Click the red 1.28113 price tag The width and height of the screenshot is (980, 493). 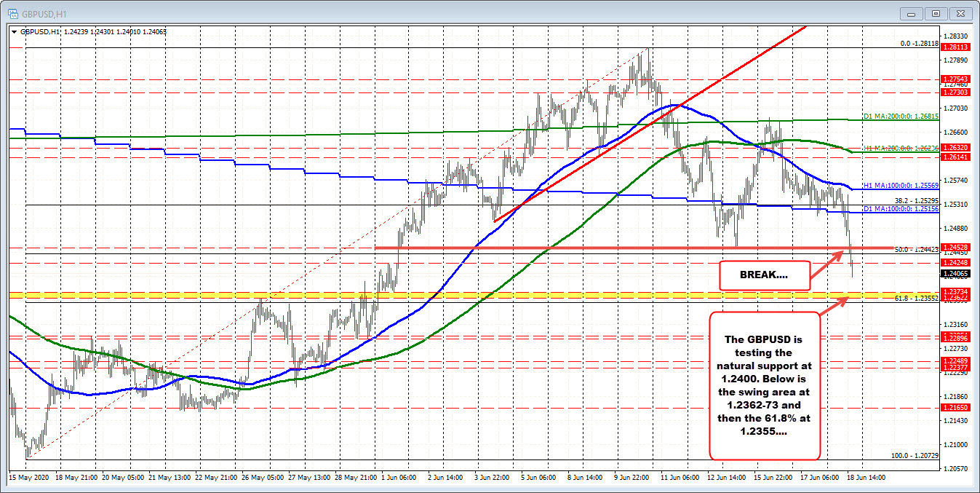click(x=955, y=47)
